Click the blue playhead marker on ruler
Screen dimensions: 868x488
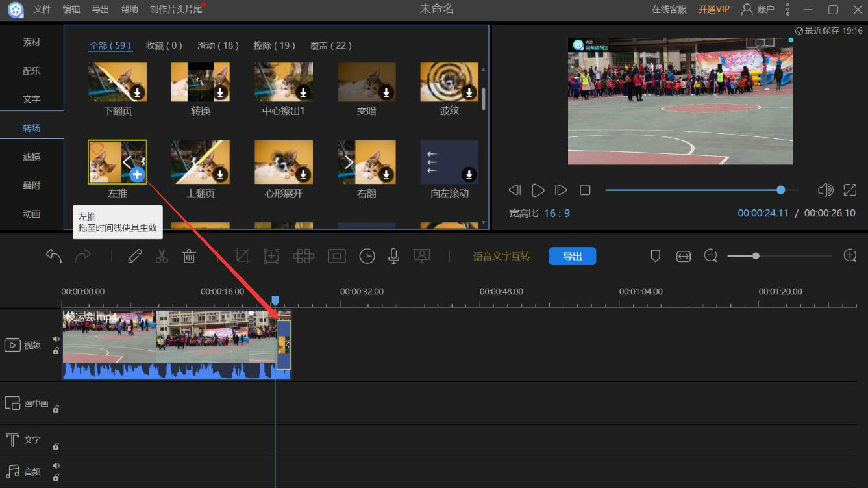click(x=275, y=300)
